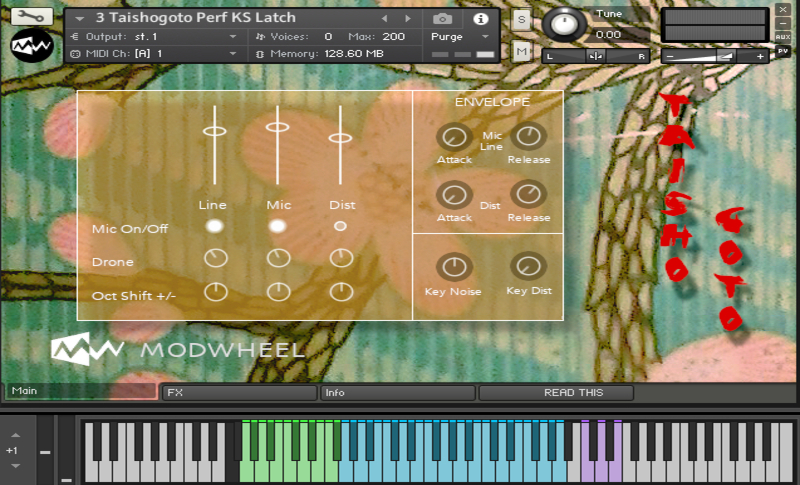Image resolution: width=800 pixels, height=485 pixels.
Task: Minimize instrument with minus button
Action: (x=783, y=23)
